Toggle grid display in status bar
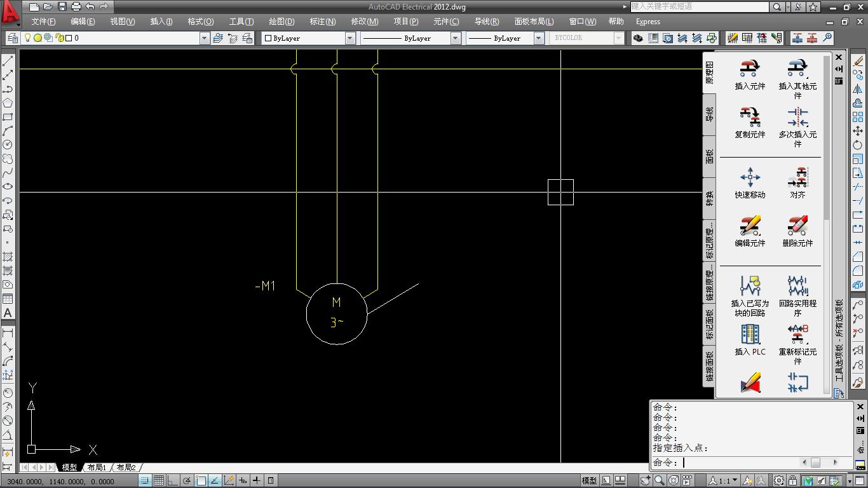Image resolution: width=868 pixels, height=488 pixels. click(159, 480)
